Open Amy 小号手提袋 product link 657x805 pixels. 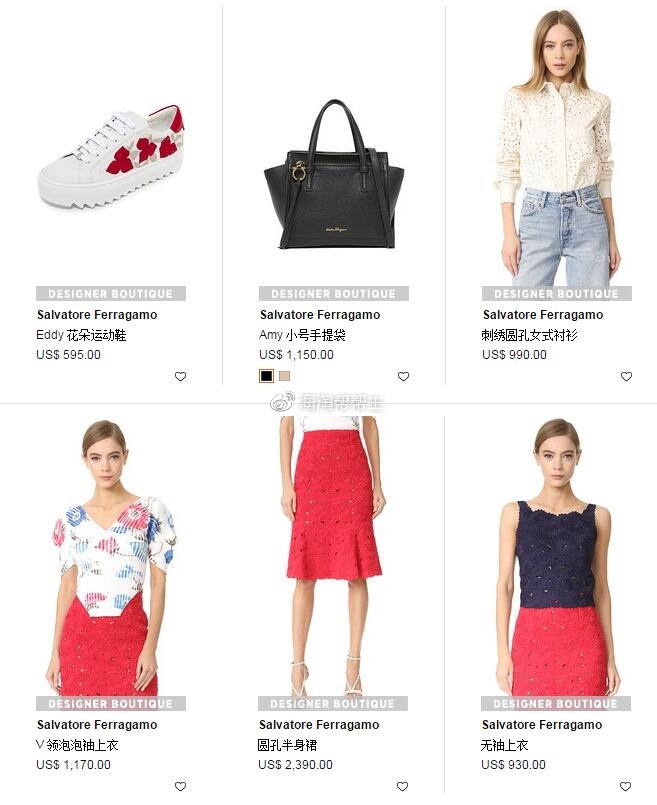(x=302, y=335)
